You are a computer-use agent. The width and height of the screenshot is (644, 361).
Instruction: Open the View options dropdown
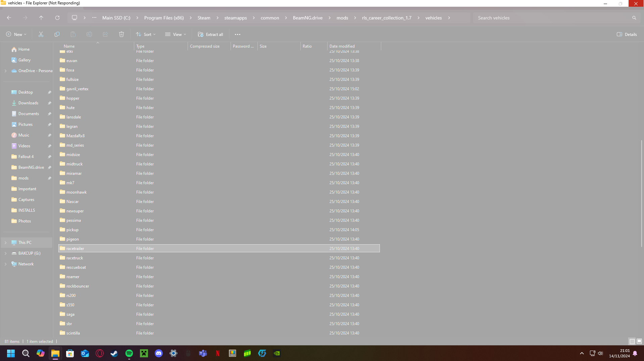click(176, 34)
